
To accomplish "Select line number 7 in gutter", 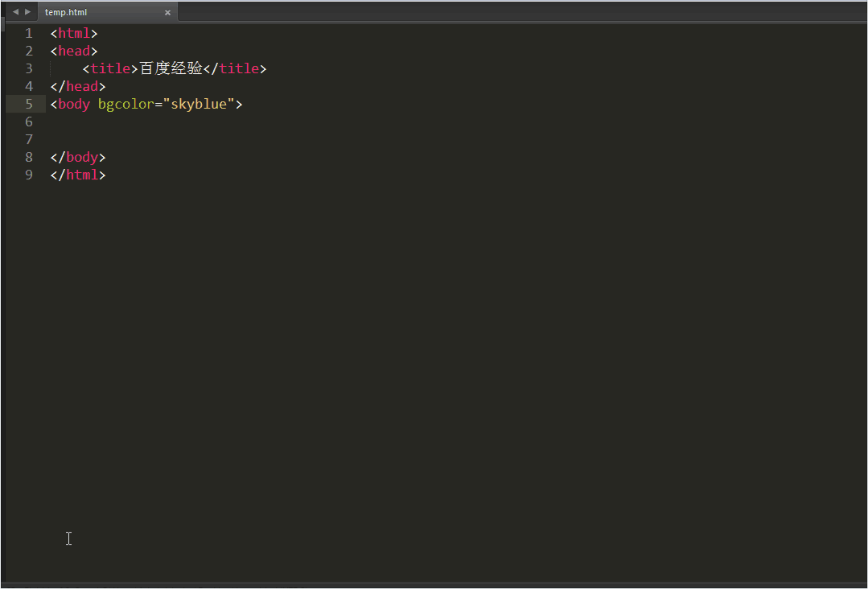I will tap(29, 139).
